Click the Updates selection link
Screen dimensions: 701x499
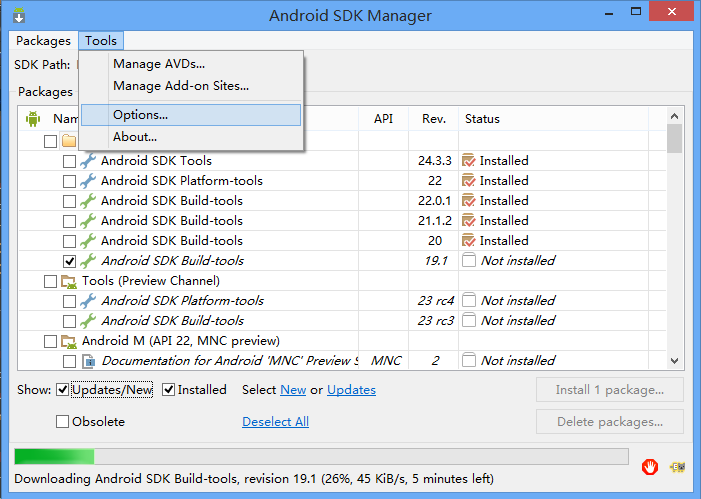point(351,390)
